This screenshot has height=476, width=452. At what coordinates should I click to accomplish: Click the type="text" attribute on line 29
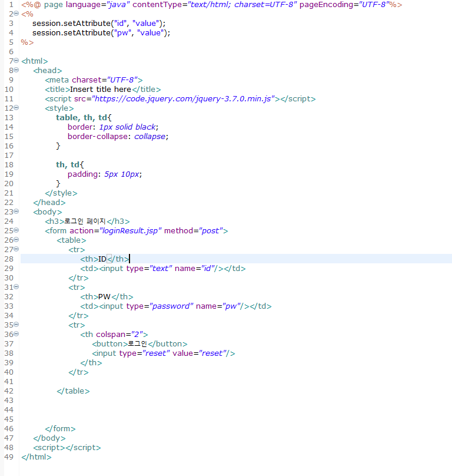[149, 269]
